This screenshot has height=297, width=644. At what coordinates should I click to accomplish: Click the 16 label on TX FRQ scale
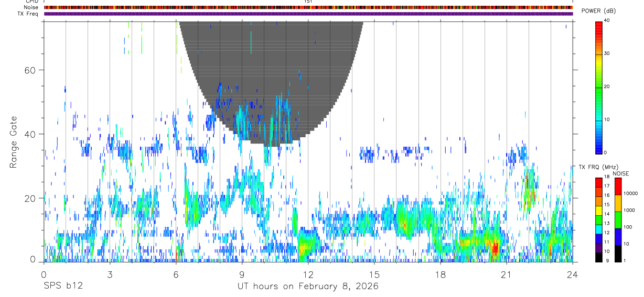pyautogui.click(x=607, y=195)
